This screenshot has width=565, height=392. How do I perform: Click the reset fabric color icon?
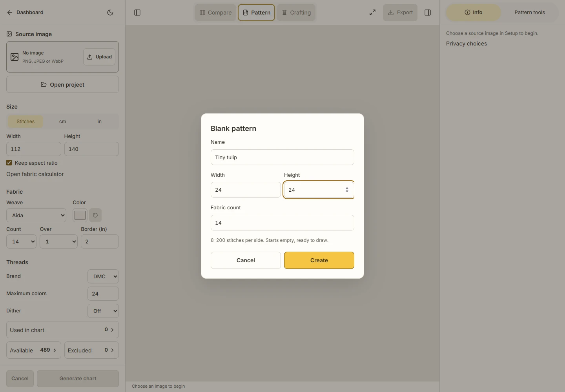pyautogui.click(x=95, y=215)
